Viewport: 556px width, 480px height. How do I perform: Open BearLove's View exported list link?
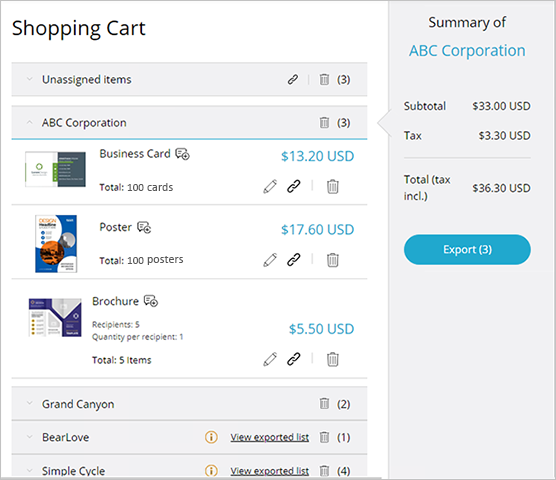(269, 437)
